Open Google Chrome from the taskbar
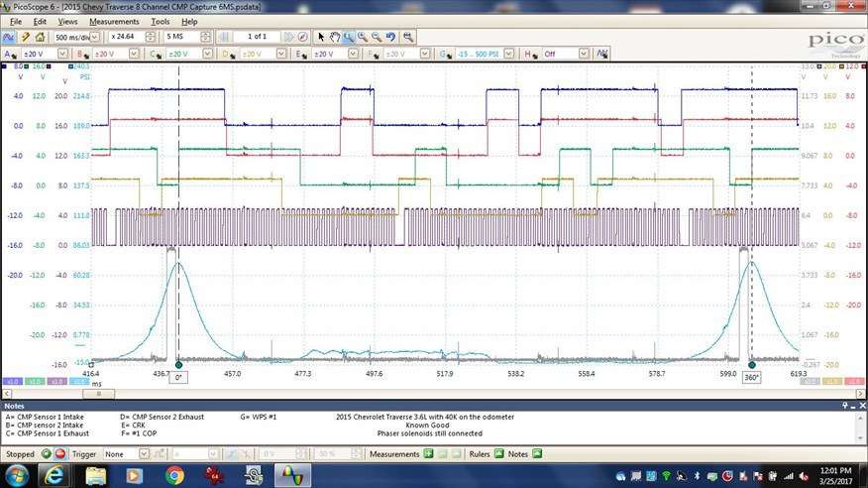This screenshot has width=868, height=488. click(174, 476)
